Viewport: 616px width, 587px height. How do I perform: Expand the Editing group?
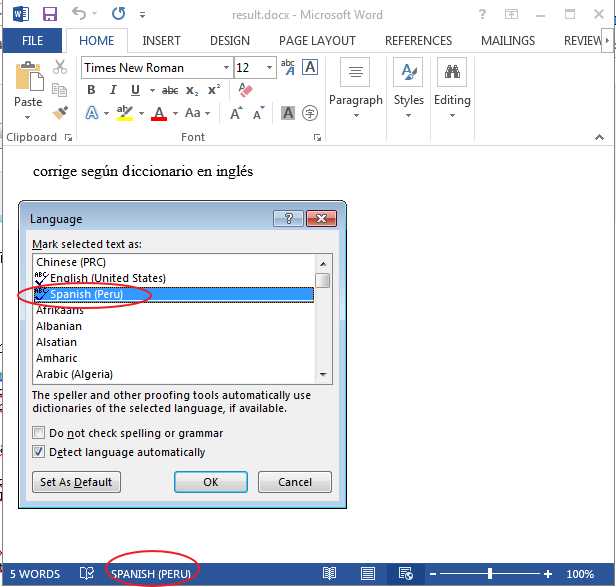tap(452, 88)
